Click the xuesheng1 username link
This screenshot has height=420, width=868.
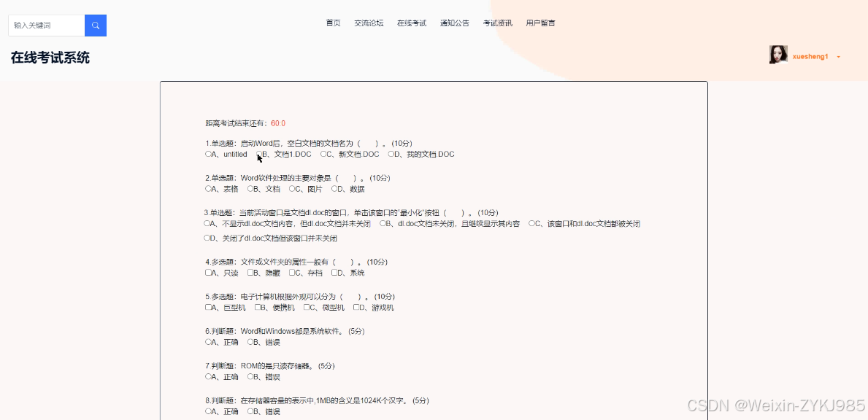[x=810, y=57]
